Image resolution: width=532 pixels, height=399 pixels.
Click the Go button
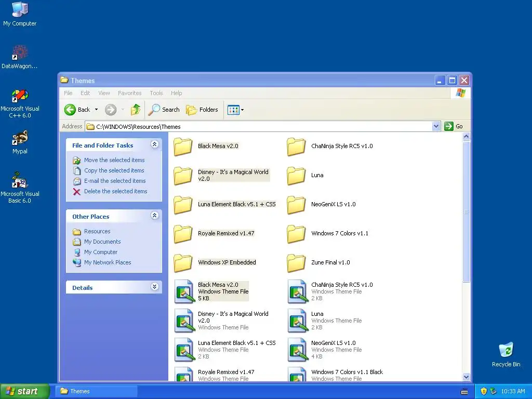(x=454, y=126)
